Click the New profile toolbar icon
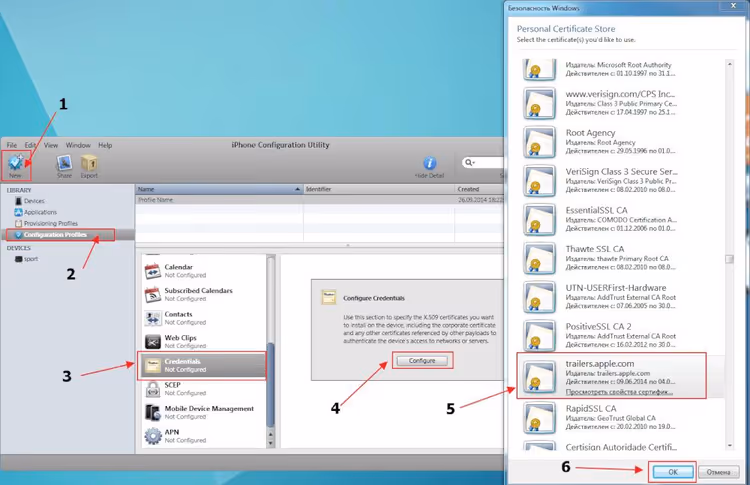Viewport: 750px width, 485px height. pos(16,163)
